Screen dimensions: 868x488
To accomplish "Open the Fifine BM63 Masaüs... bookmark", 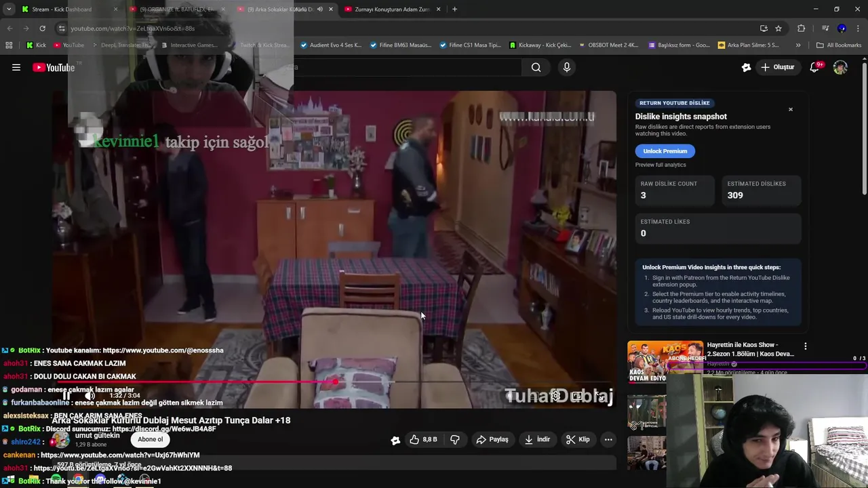I will (401, 45).
